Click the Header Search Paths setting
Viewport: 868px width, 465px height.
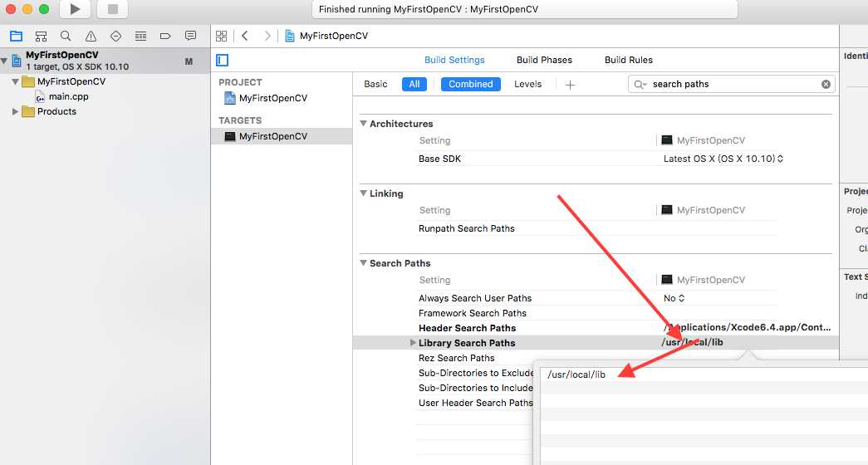pos(467,328)
